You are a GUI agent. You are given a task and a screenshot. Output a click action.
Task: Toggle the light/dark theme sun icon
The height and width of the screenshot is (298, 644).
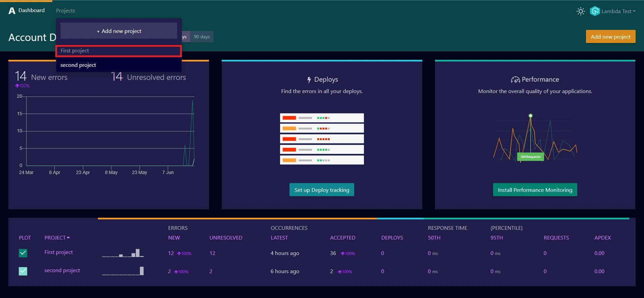581,11
